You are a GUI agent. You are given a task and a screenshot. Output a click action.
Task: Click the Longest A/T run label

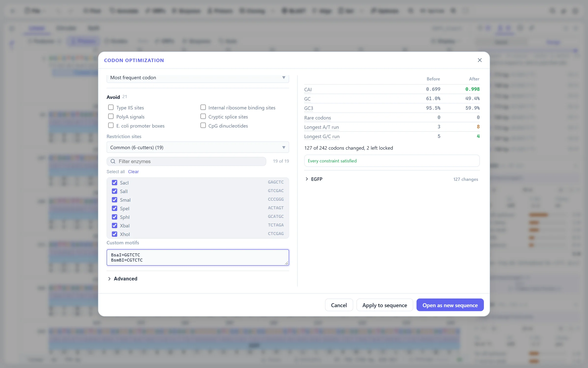(321, 127)
